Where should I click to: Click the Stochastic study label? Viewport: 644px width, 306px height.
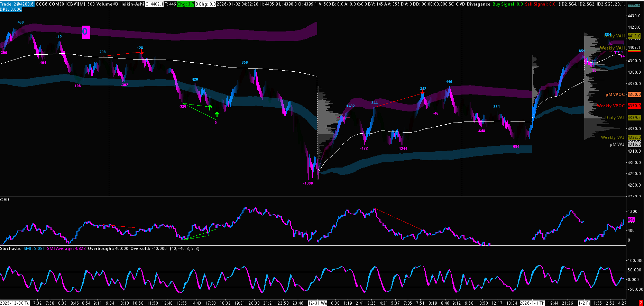click(11, 249)
